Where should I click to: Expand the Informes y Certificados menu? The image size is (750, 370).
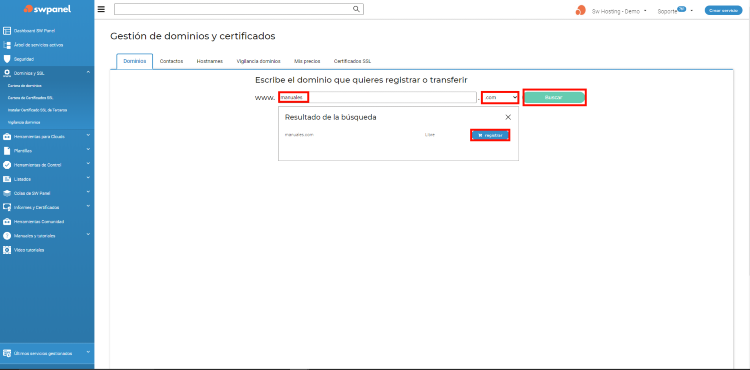pos(88,207)
